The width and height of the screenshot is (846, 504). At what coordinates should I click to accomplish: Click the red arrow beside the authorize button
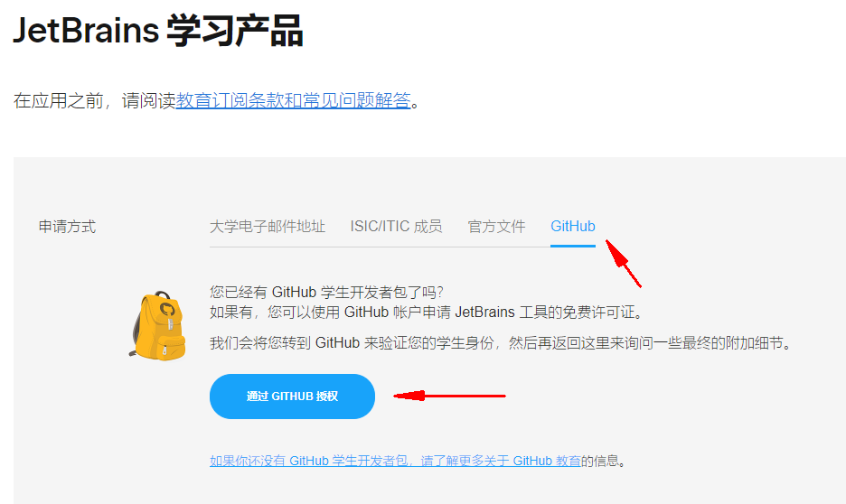point(449,396)
